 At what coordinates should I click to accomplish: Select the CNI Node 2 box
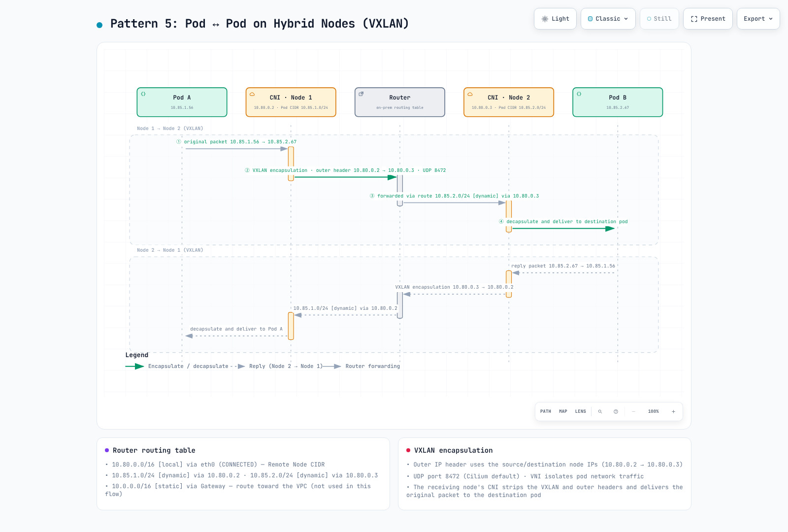point(509,102)
